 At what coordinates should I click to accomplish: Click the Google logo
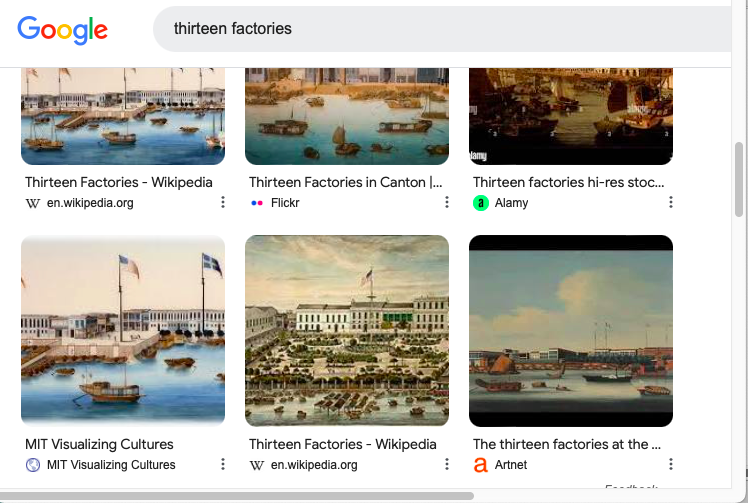coord(62,29)
